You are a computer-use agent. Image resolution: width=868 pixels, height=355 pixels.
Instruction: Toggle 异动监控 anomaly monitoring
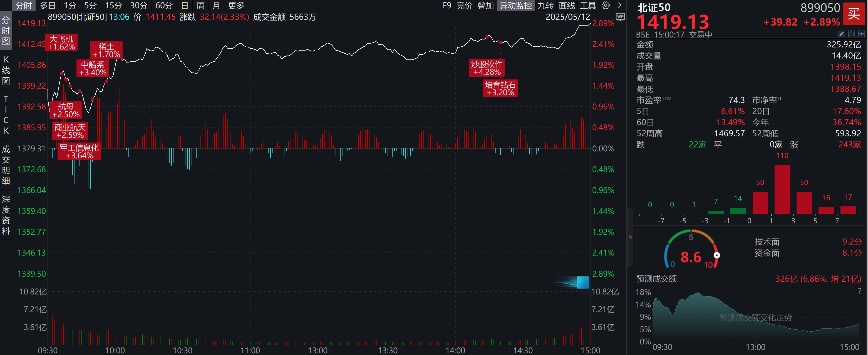click(x=515, y=5)
